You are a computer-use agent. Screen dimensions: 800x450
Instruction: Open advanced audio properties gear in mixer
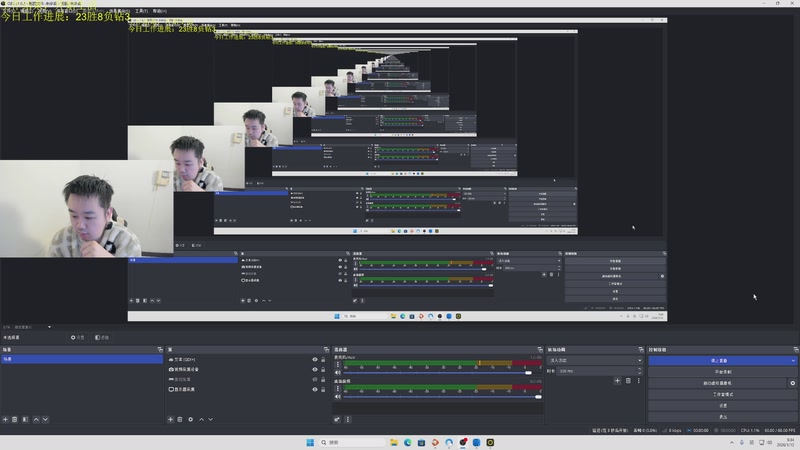coord(337,419)
